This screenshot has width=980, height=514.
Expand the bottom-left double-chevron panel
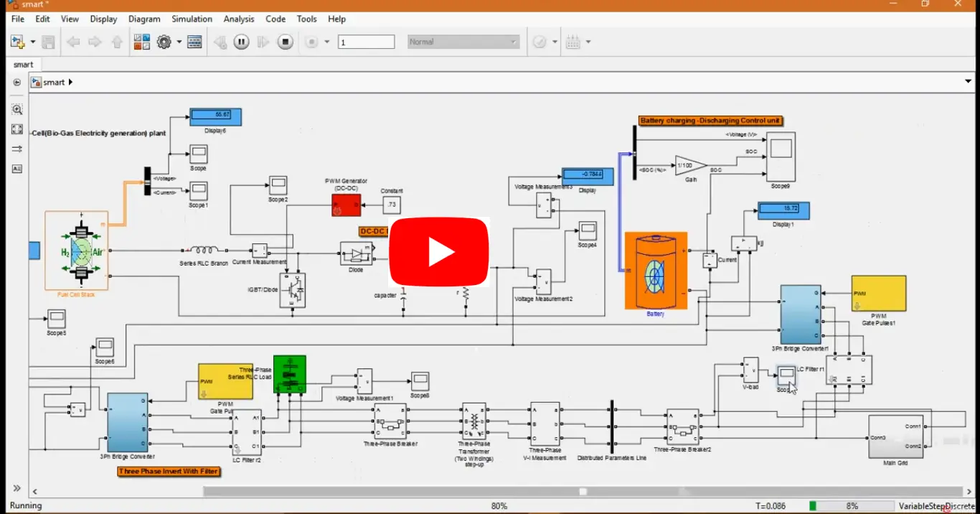[17, 489]
